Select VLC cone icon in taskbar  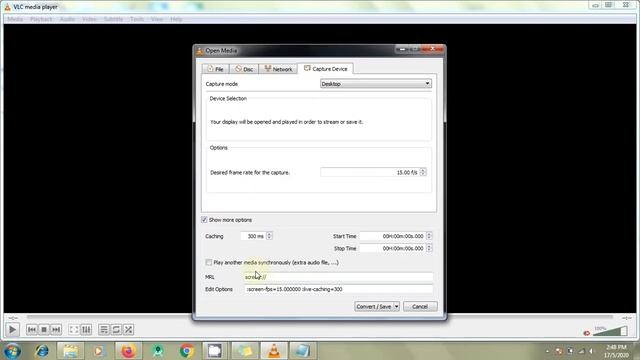click(274, 351)
